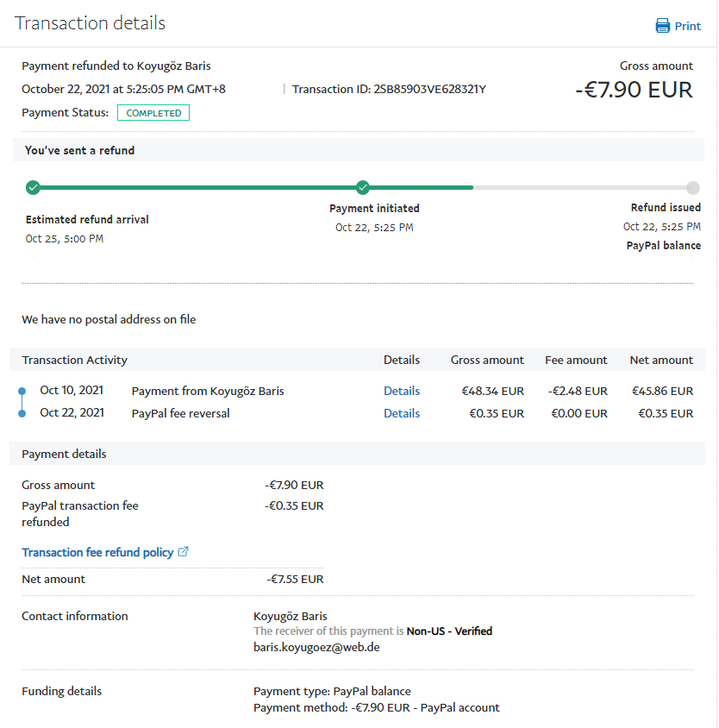This screenshot has height=728, width=719.
Task: Click the grey Refund issued step circle
Action: [693, 187]
